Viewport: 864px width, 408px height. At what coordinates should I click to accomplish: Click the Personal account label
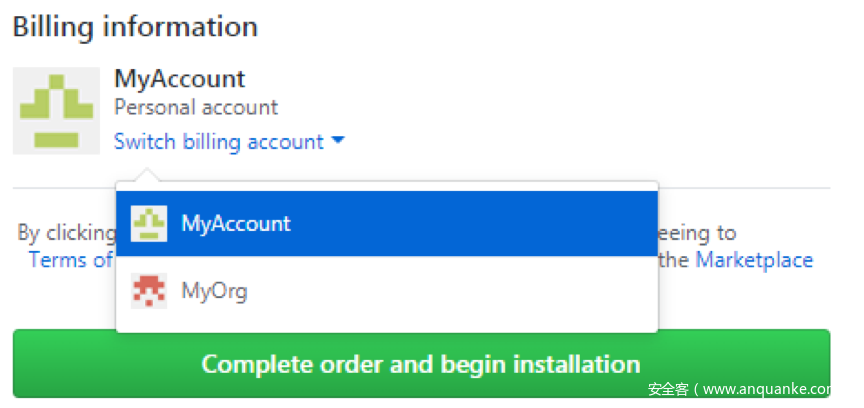pyautogui.click(x=196, y=107)
